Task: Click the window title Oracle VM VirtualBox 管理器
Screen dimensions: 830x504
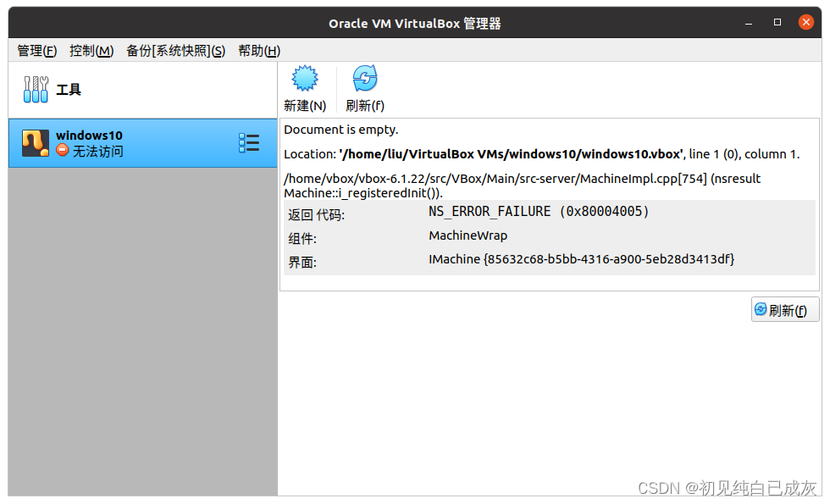Action: point(414,24)
